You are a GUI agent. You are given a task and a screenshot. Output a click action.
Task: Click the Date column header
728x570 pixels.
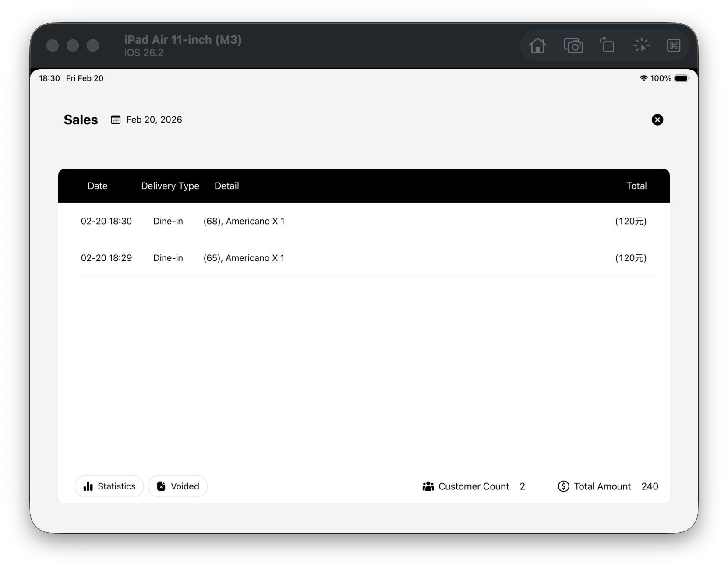click(97, 186)
